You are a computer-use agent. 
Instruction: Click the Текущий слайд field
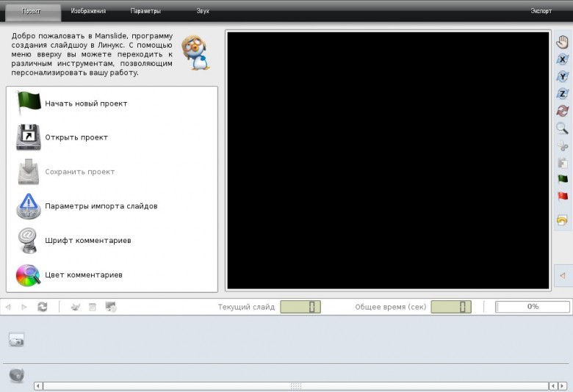300,307
